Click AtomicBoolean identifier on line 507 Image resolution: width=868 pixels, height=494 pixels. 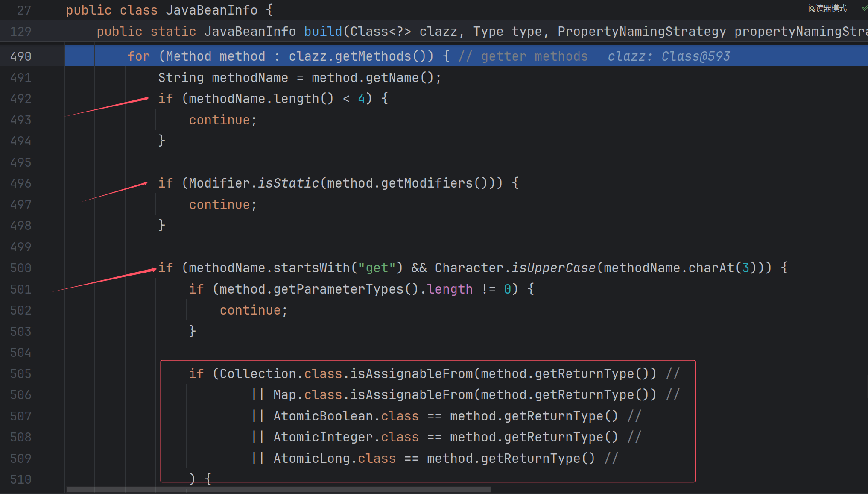[323, 416]
